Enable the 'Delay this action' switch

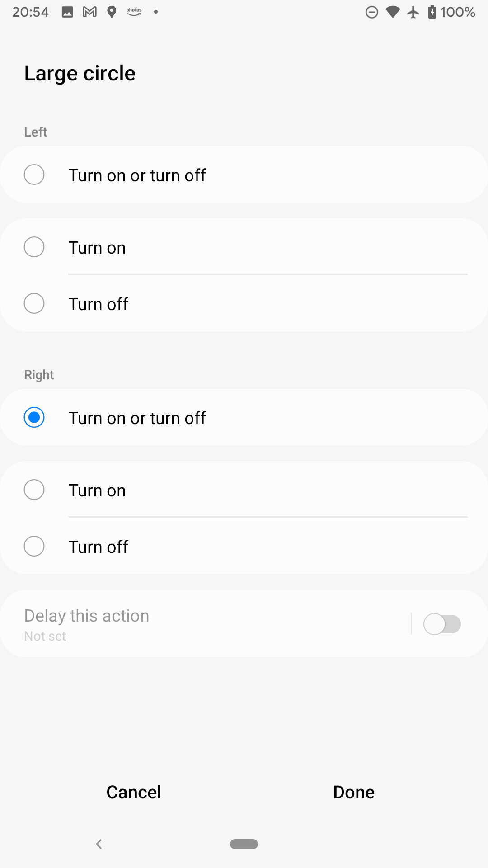(441, 624)
